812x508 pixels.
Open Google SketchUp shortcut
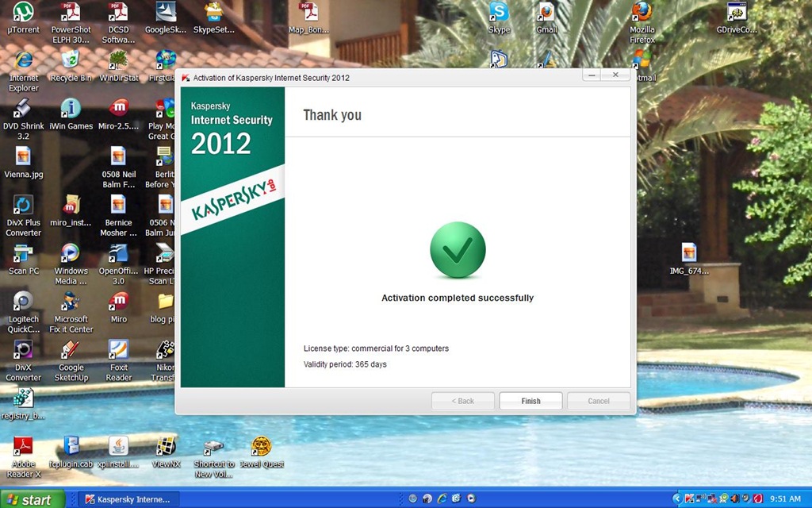coord(71,361)
